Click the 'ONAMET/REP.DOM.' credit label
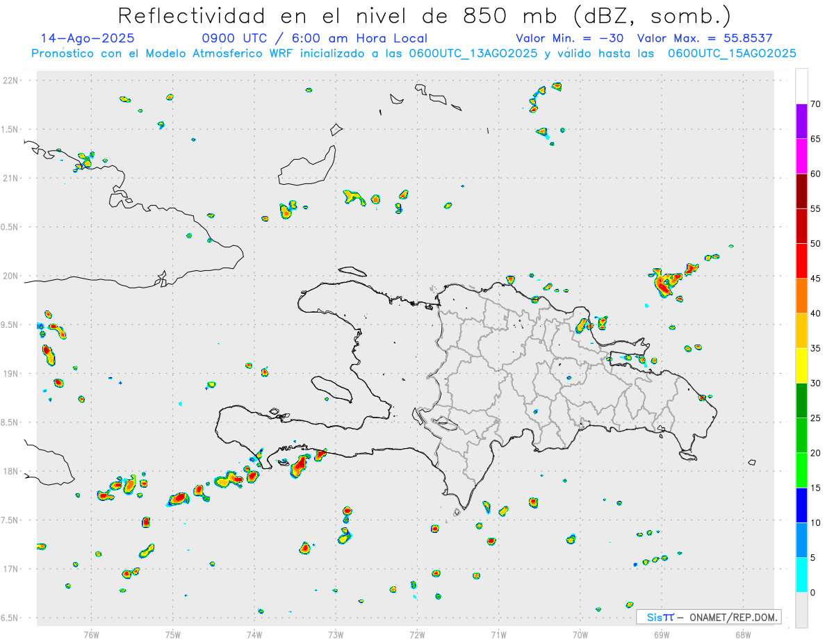The height and width of the screenshot is (644, 834). pos(732,617)
